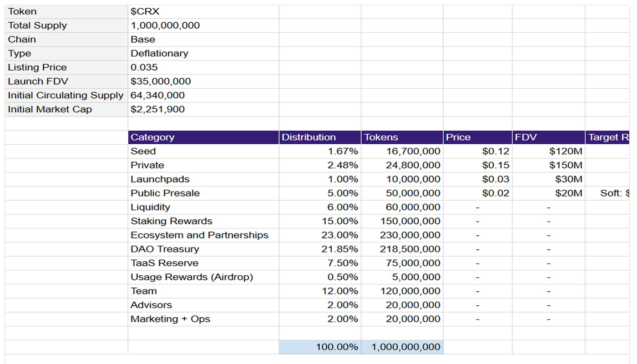
Task: Click the "Initial Circulating Supply" label cell
Action: pos(66,96)
